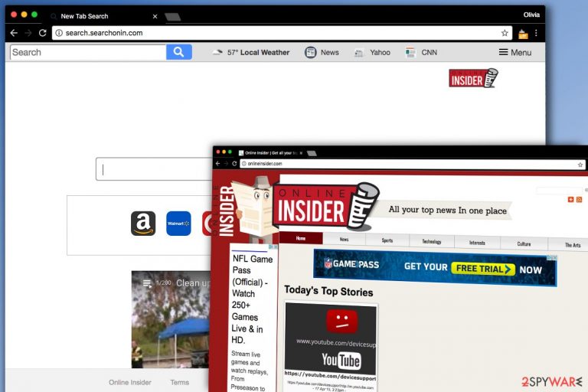Click the address bar showing search.searchonin.com
Image resolution: width=588 pixels, height=392 pixels.
point(281,33)
